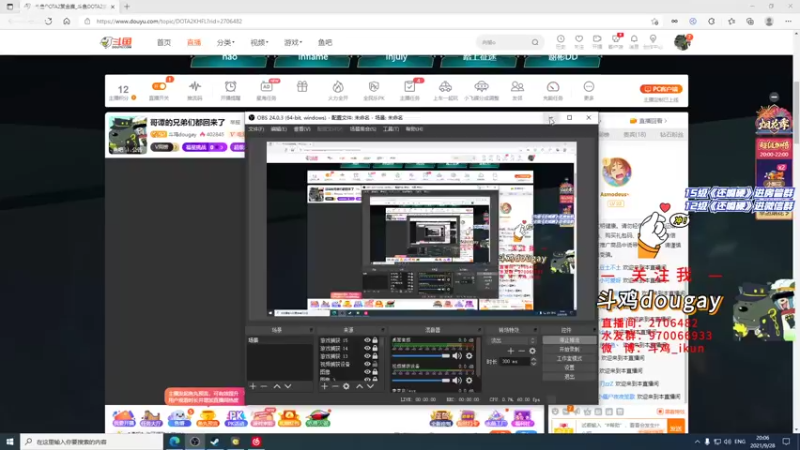This screenshot has width=800, height=450.
Task: Adjust the desktop audio volume slider
Action: pyautogui.click(x=421, y=356)
